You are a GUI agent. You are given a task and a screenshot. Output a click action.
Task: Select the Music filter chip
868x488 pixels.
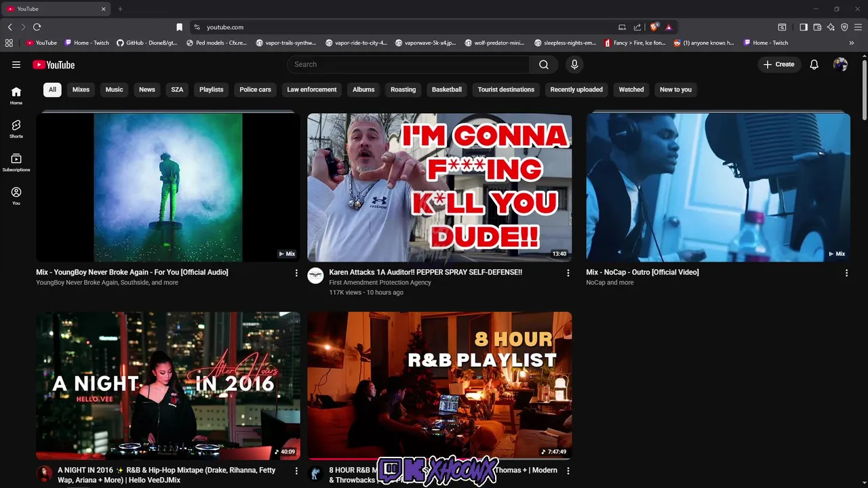pyautogui.click(x=114, y=89)
